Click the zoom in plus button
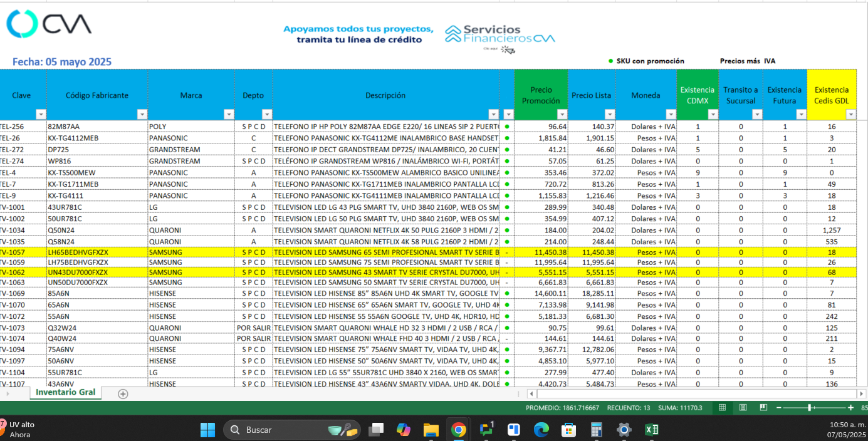The width and height of the screenshot is (868, 441). coord(850,408)
